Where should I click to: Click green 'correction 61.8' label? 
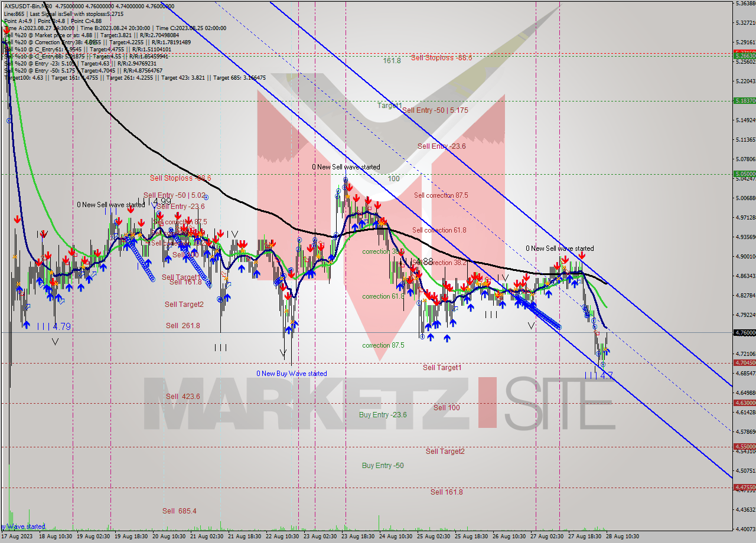(x=383, y=296)
